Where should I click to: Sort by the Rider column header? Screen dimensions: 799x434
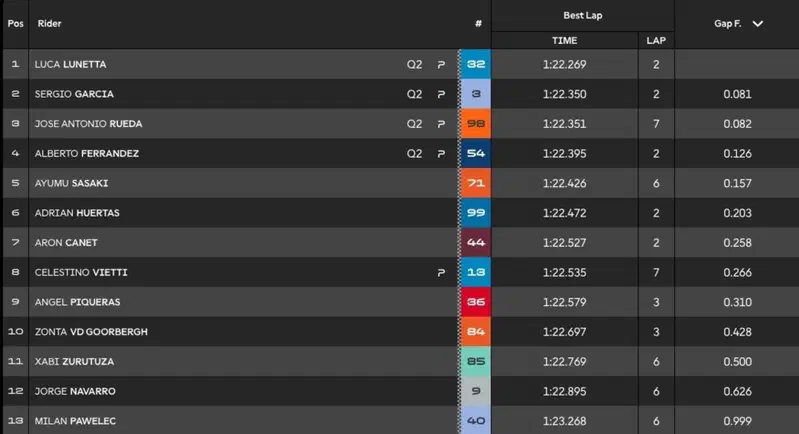(49, 23)
